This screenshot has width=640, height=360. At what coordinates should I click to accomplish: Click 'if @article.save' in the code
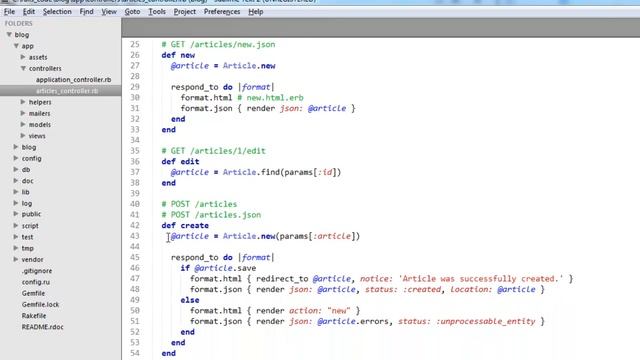218,268
